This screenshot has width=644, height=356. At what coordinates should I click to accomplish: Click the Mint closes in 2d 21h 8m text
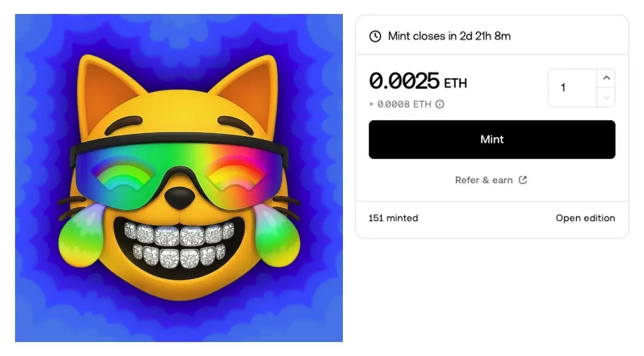point(449,36)
